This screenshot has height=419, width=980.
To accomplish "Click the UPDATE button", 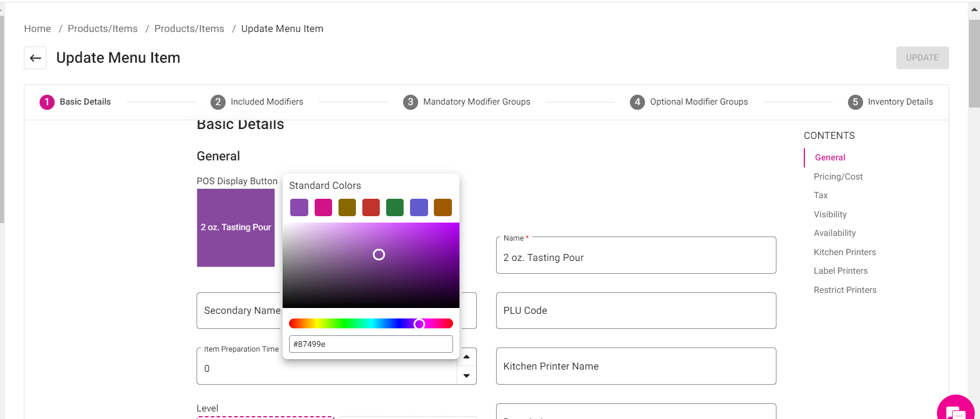I will point(922,58).
